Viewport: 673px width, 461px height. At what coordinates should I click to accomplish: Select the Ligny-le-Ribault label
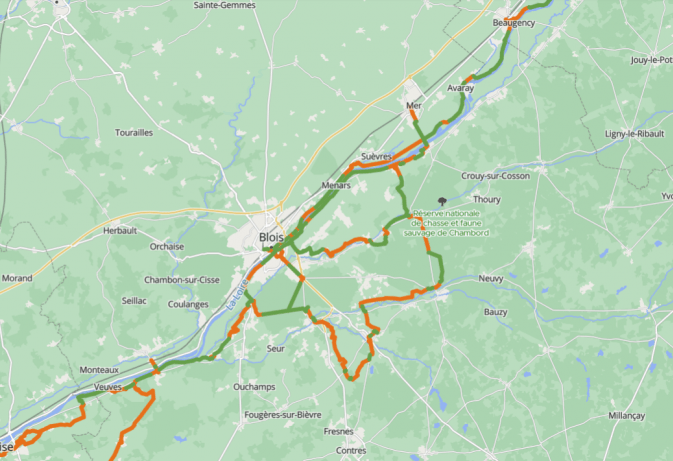click(634, 134)
